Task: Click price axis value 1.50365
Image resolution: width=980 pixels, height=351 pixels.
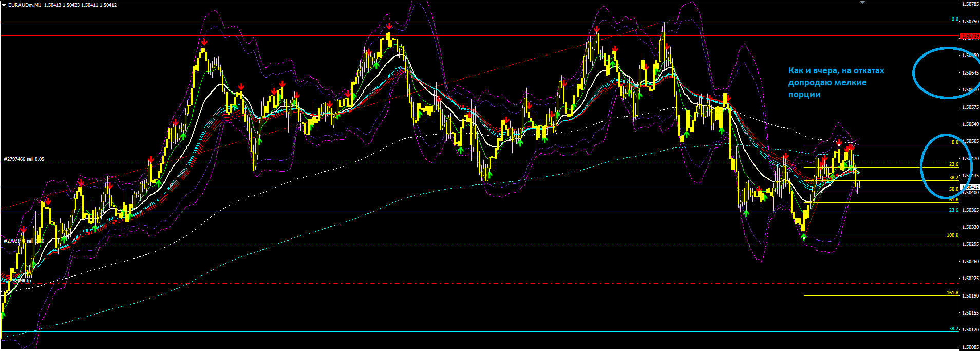Action: tap(970, 210)
